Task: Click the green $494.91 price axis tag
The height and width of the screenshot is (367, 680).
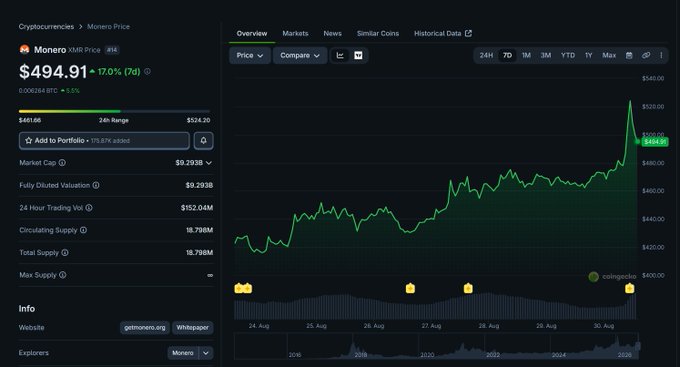Action: 655,142
